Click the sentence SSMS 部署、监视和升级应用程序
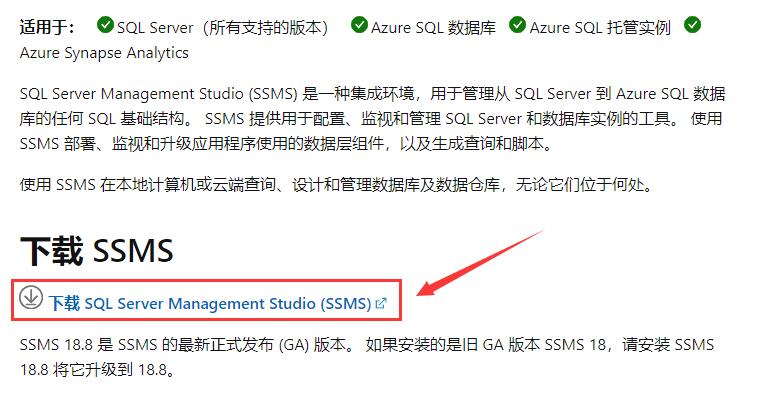The height and width of the screenshot is (397, 771). coord(286,144)
